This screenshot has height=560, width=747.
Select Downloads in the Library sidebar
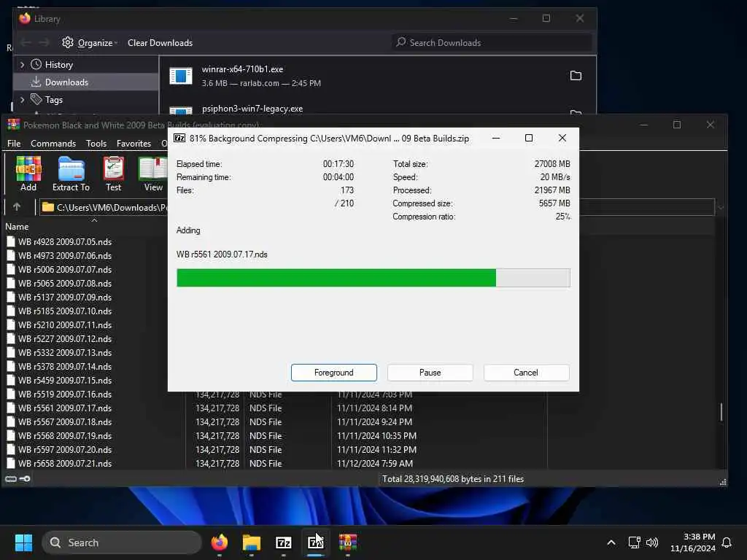[x=86, y=82]
